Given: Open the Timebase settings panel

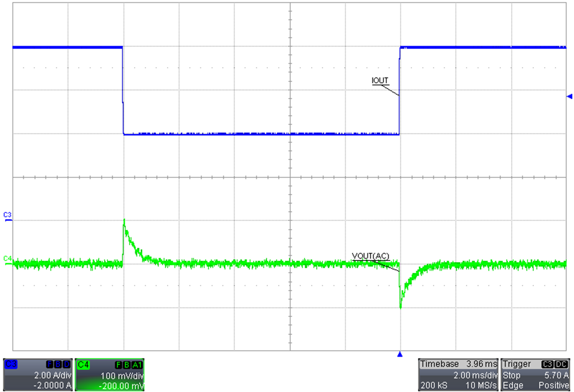Looking at the screenshot, I should pyautogui.click(x=440, y=364).
